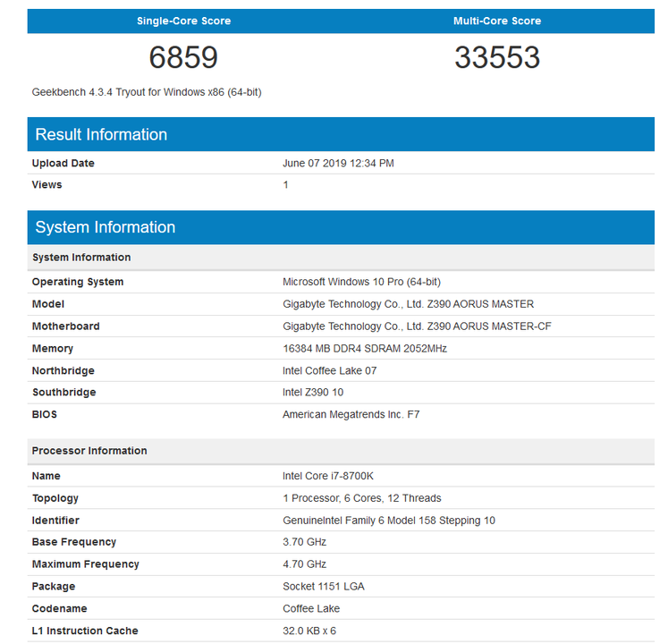Click the Codename row label
Image resolution: width=668 pixels, height=644 pixels.
coord(60,608)
